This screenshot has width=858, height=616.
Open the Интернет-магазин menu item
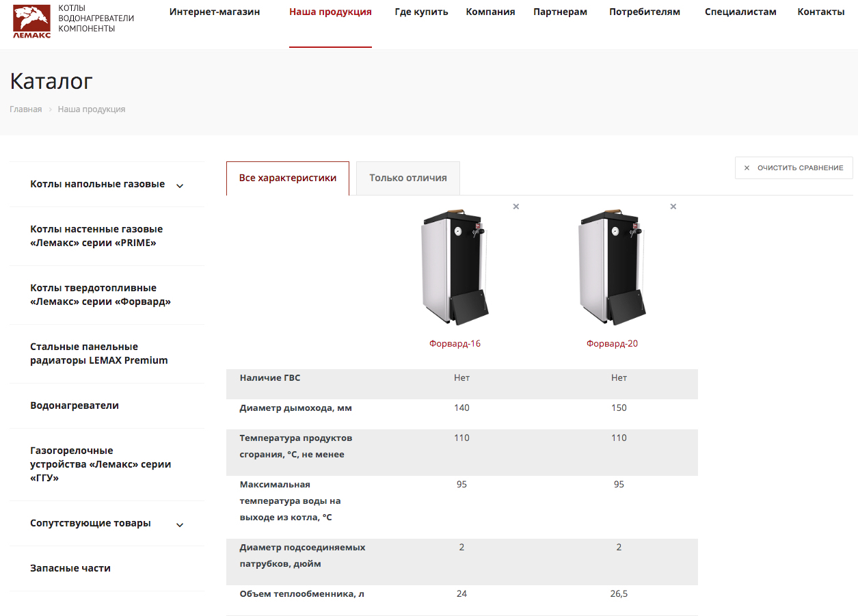(215, 12)
